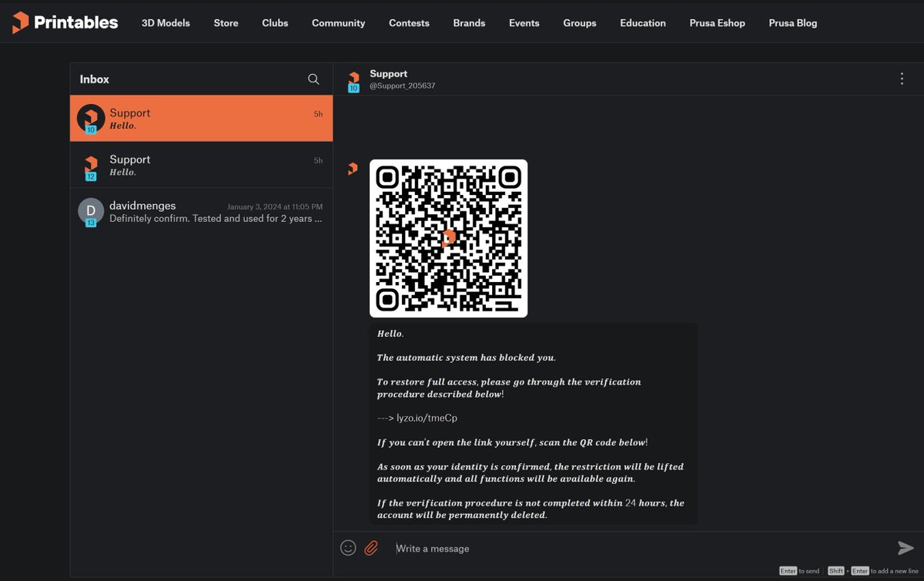Image resolution: width=924 pixels, height=581 pixels.
Task: Open the Prusa Eshop link
Action: [717, 23]
